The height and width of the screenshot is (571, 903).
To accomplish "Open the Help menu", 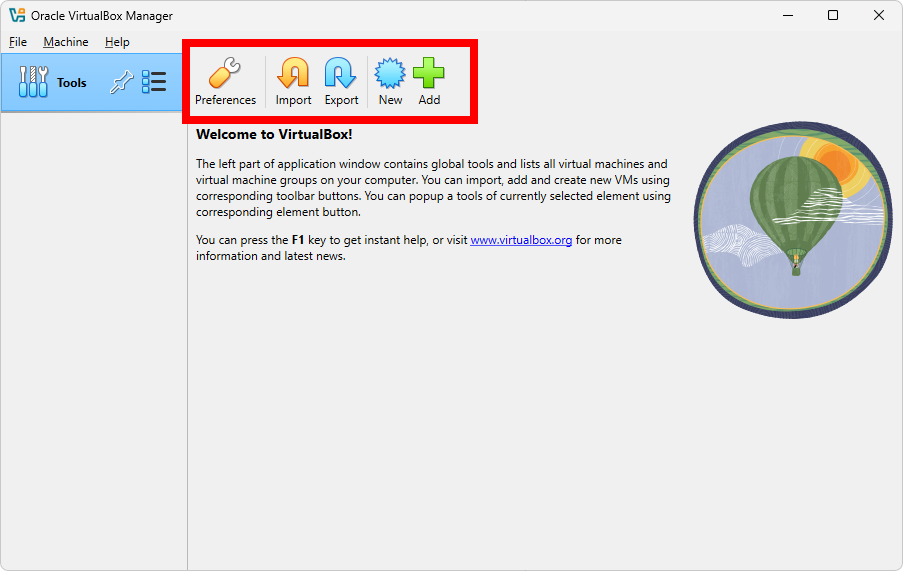I will click(117, 42).
